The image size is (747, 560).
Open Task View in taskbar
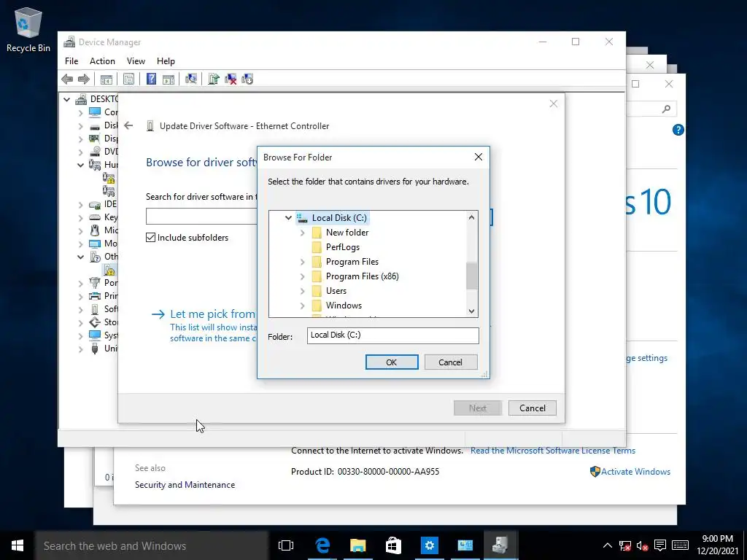286,545
